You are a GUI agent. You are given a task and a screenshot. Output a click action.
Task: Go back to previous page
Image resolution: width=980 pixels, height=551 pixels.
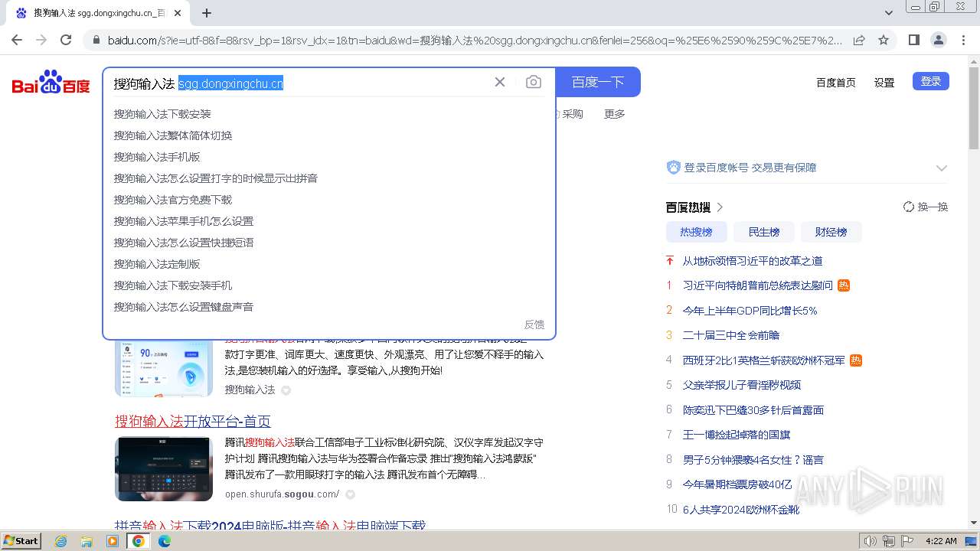pos(17,40)
